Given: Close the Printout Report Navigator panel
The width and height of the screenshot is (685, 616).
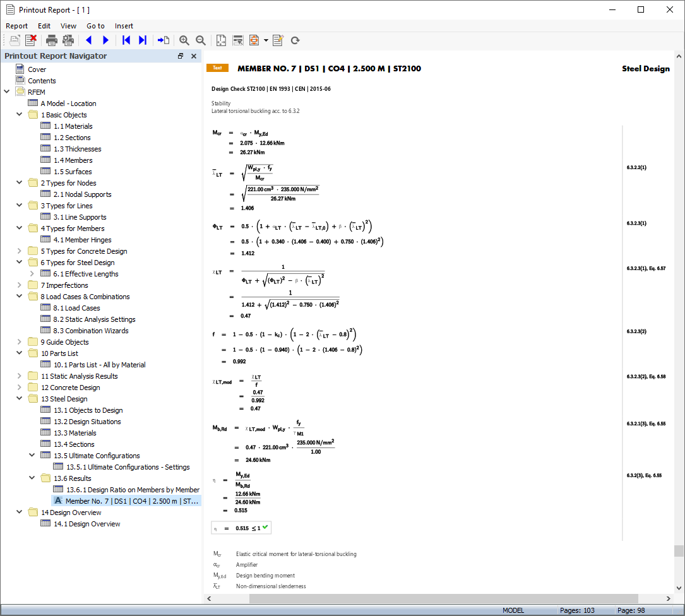Looking at the screenshot, I should 193,56.
